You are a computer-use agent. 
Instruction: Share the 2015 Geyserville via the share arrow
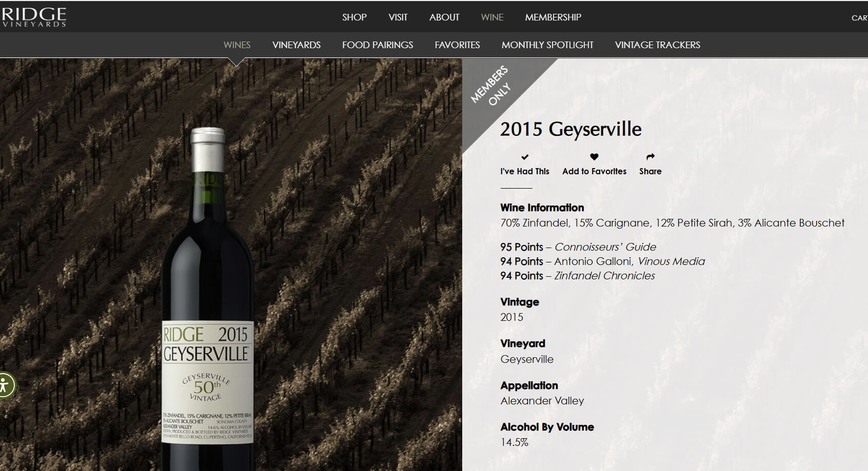pyautogui.click(x=650, y=157)
